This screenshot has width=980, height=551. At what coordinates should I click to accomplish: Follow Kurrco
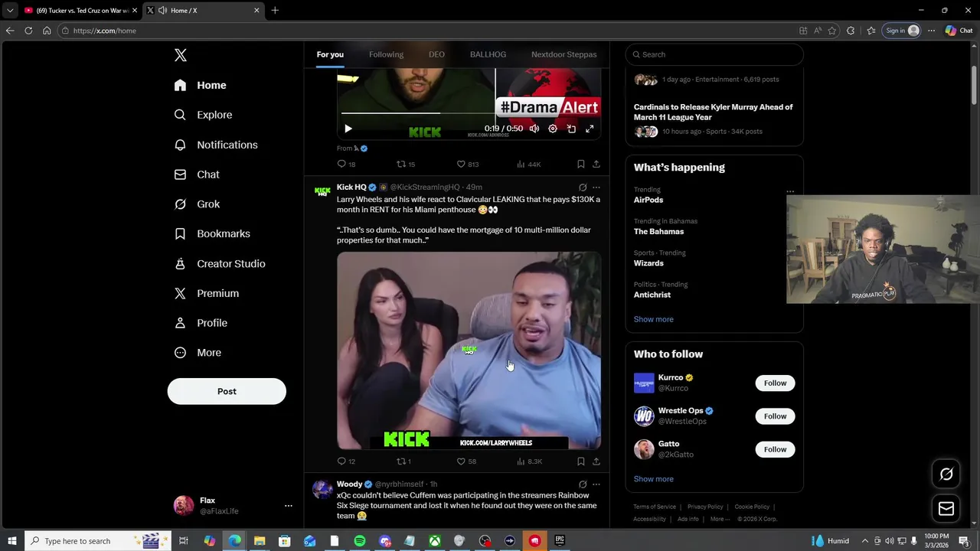(775, 383)
